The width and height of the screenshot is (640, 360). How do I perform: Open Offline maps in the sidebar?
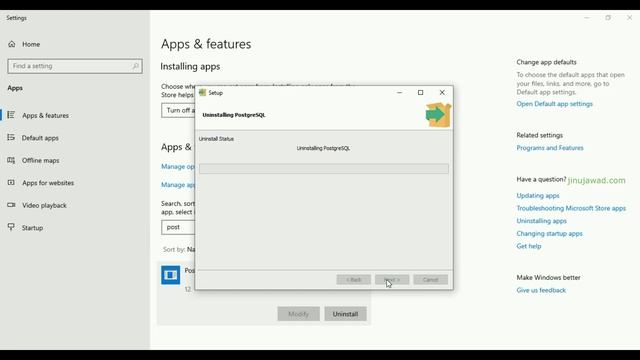click(40, 160)
